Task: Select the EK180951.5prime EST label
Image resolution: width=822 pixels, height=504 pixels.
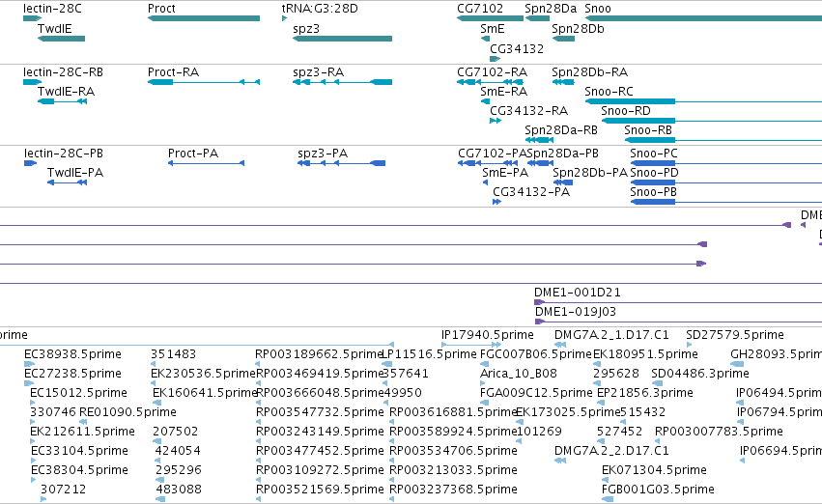Action: coord(645,353)
